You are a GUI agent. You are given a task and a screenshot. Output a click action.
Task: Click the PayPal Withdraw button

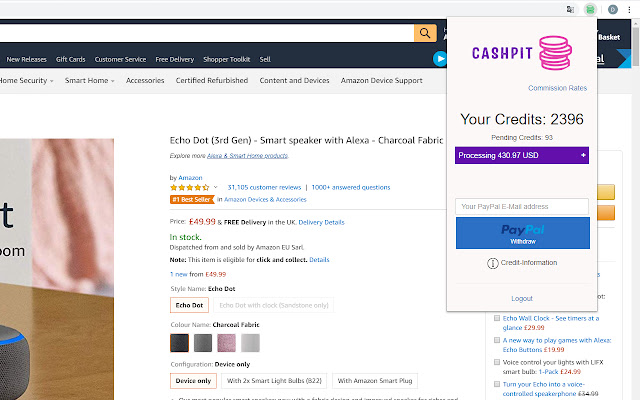click(522, 233)
